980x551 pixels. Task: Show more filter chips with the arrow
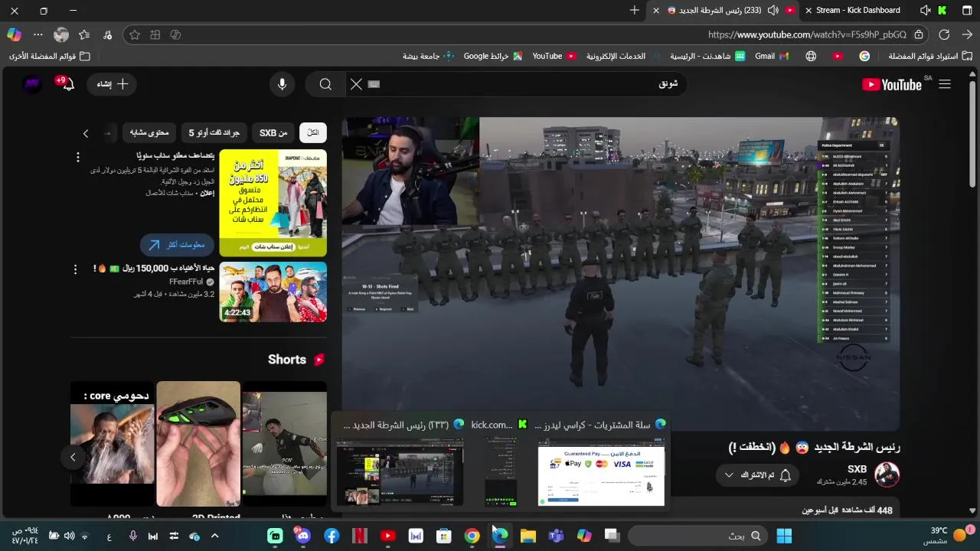click(86, 133)
